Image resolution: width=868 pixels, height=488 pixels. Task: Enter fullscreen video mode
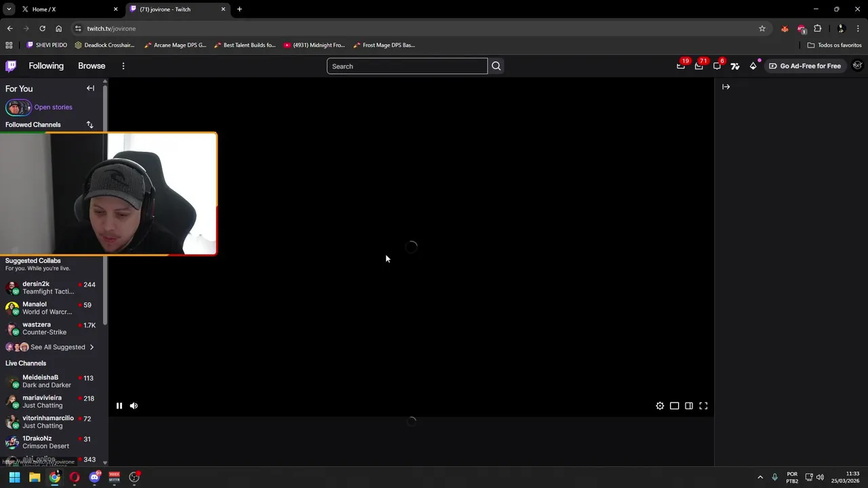click(703, 406)
